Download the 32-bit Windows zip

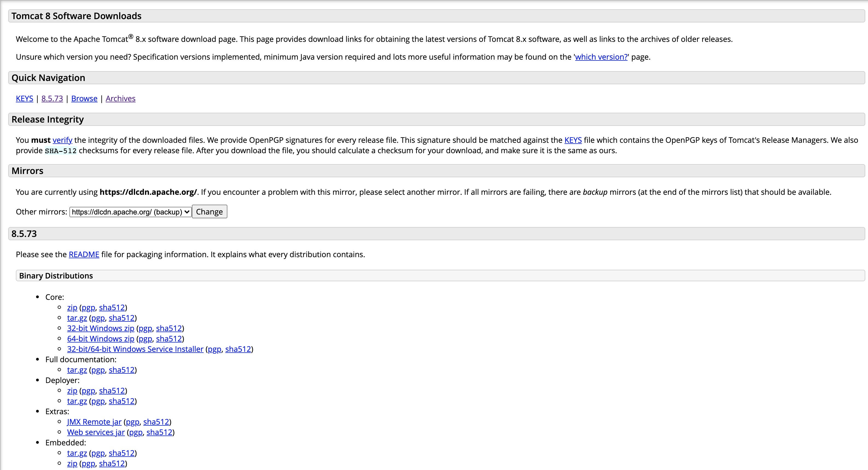[x=100, y=328]
